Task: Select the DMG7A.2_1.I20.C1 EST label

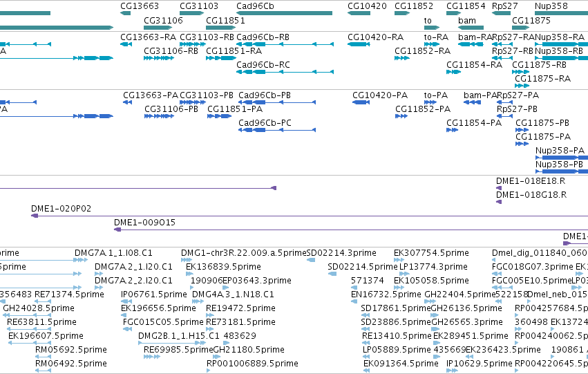Action: [133, 267]
